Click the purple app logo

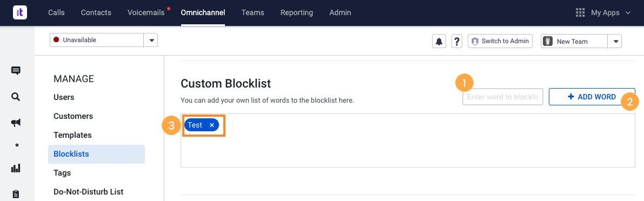point(19,12)
